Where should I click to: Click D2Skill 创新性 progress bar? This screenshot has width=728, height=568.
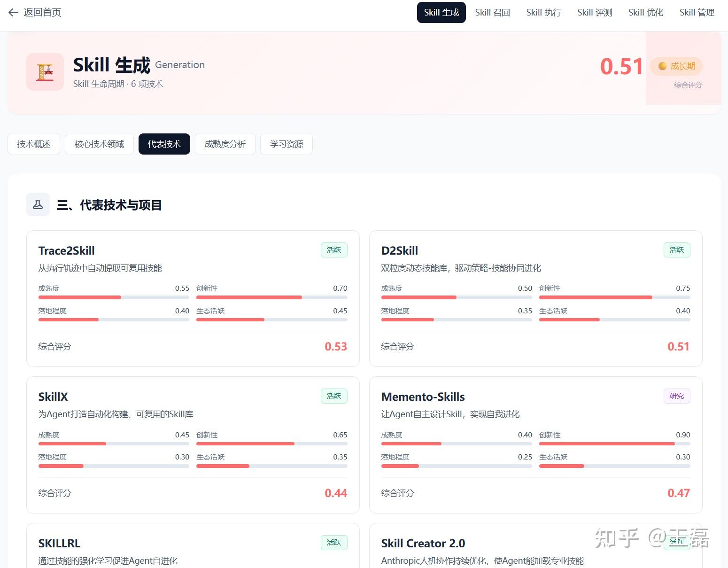(x=615, y=297)
